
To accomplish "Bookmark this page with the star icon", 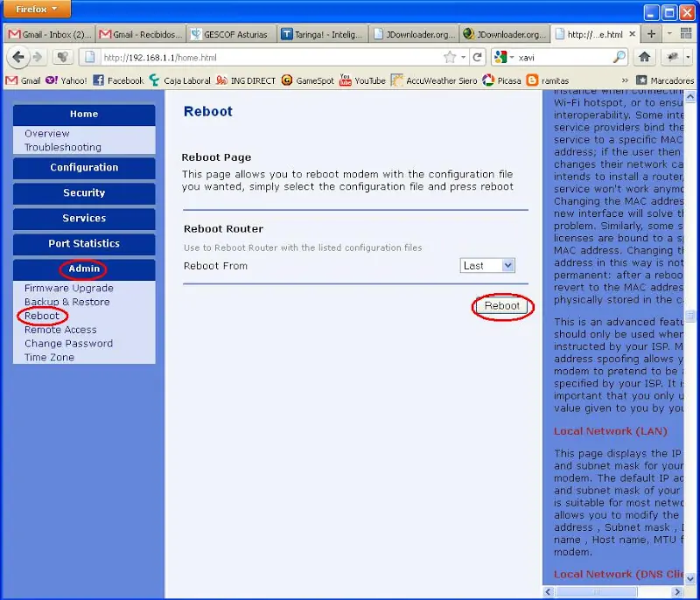I will pyautogui.click(x=450, y=57).
